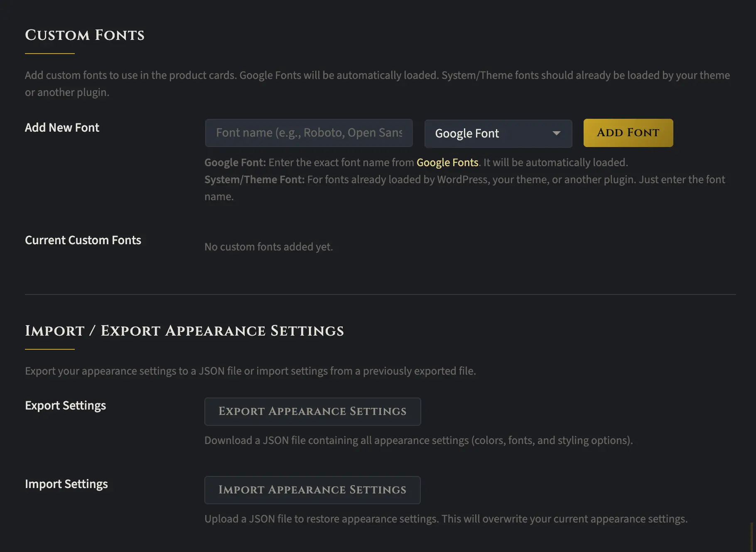Click the Current Custom Fonts label
This screenshot has height=552, width=756.
[83, 240]
